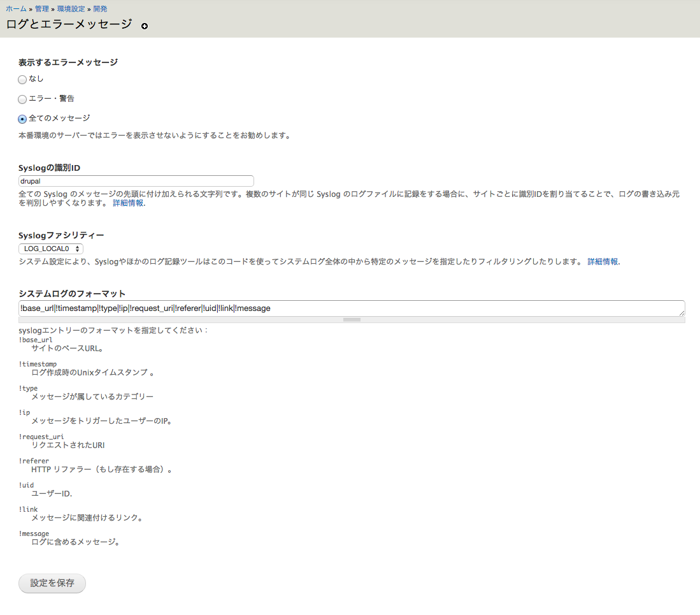Select the なし radio button
Screen dimensions: 700x615
(22, 80)
